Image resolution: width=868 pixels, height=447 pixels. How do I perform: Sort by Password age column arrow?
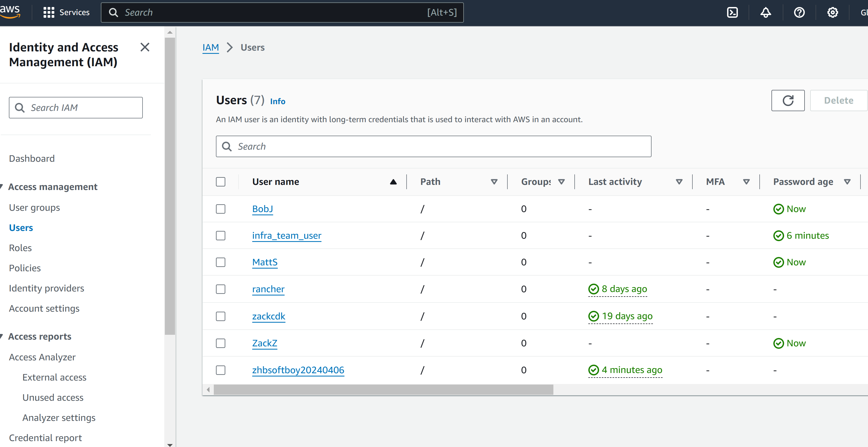click(847, 182)
